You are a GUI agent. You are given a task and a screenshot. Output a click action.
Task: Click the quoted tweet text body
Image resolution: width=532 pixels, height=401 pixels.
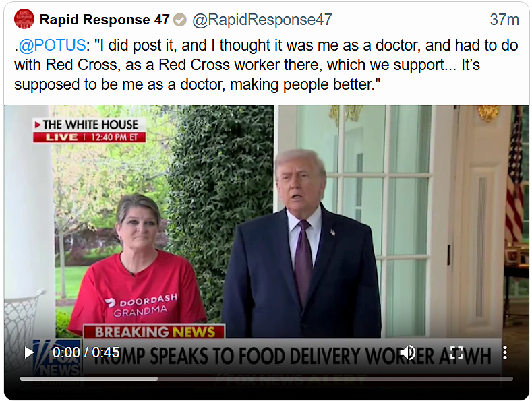point(266,65)
